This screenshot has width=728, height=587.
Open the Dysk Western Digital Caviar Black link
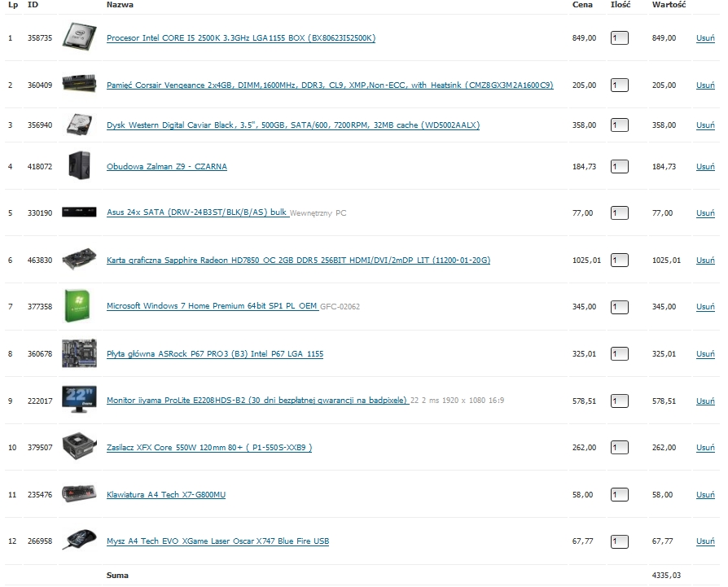(293, 125)
